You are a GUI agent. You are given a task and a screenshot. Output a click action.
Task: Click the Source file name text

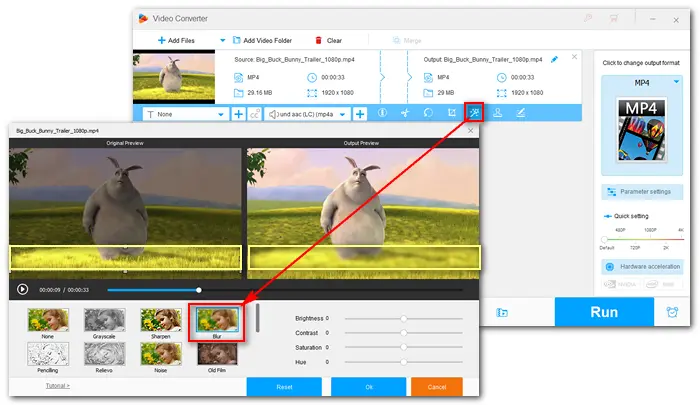pos(294,59)
